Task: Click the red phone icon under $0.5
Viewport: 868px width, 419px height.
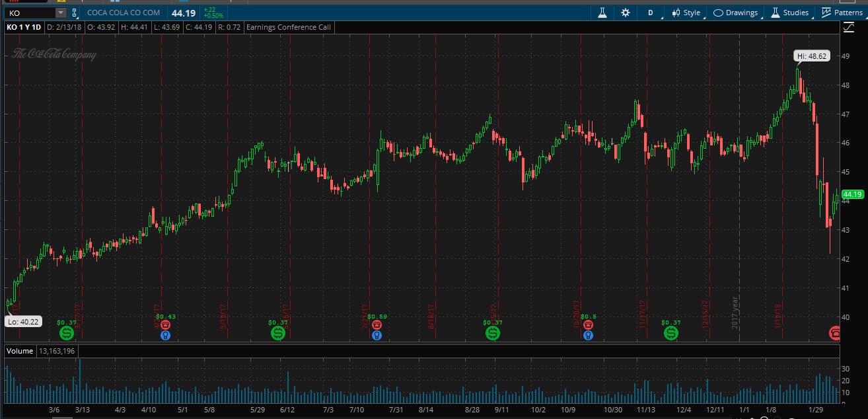Action: pos(588,325)
